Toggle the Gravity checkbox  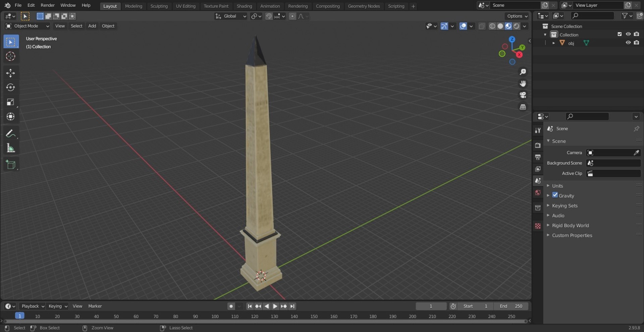pos(555,195)
